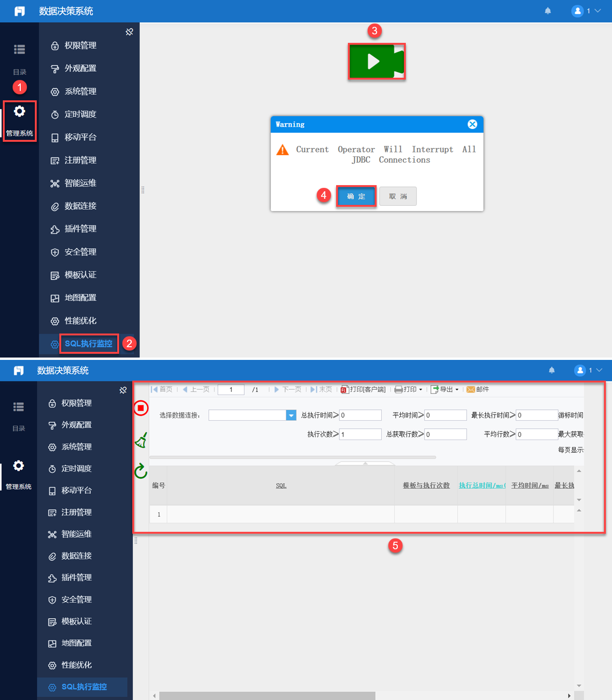612x700 pixels.
Task: Go to first page with 首页
Action: pyautogui.click(x=162, y=390)
